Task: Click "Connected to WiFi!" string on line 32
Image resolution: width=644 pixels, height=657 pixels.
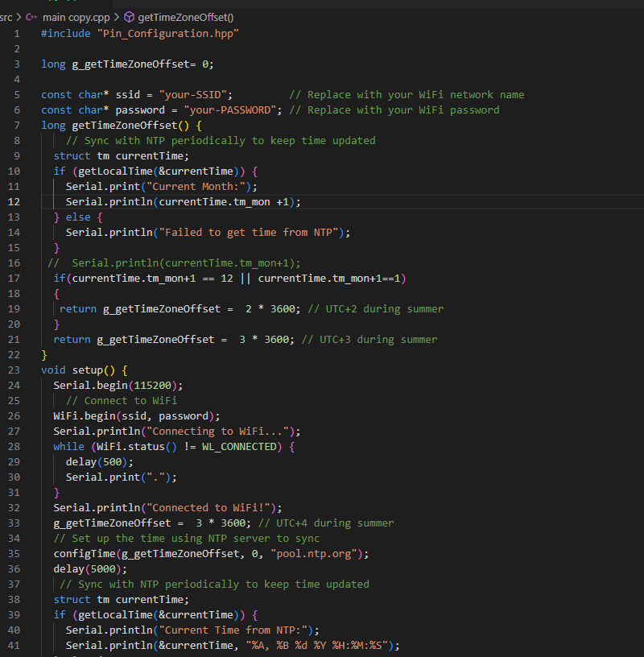Action: click(208, 508)
